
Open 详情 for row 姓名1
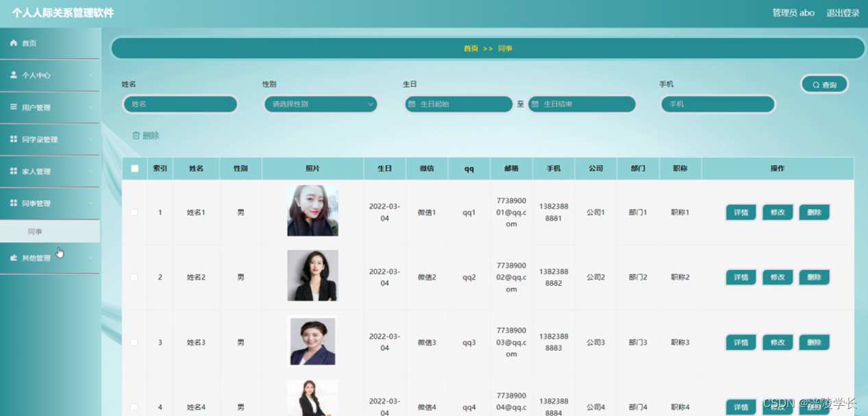point(741,212)
